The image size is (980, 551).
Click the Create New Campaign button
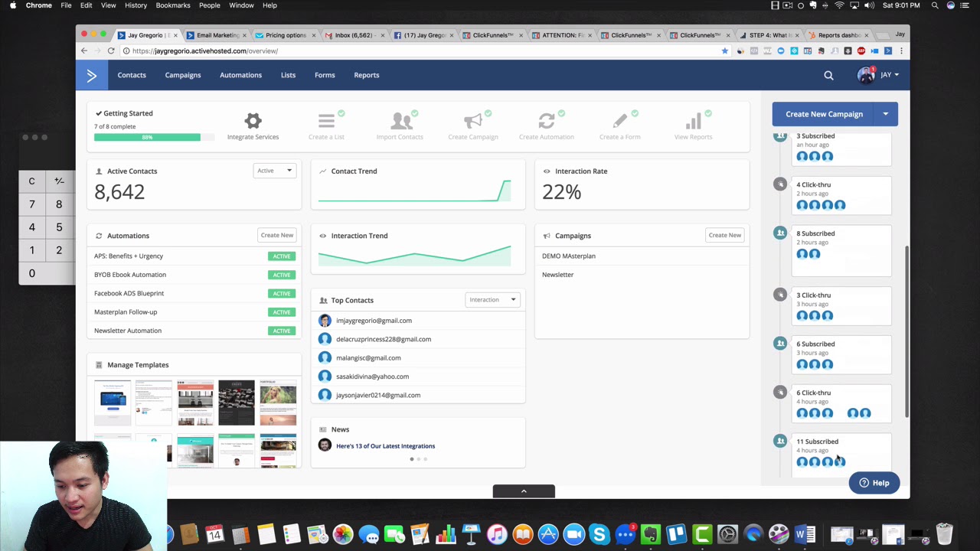(x=824, y=114)
